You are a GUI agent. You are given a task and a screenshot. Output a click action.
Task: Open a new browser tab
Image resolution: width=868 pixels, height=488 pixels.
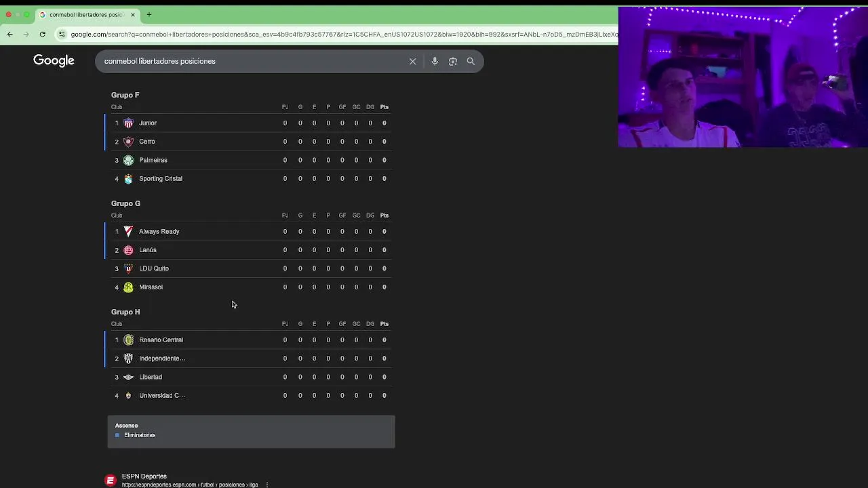click(149, 14)
